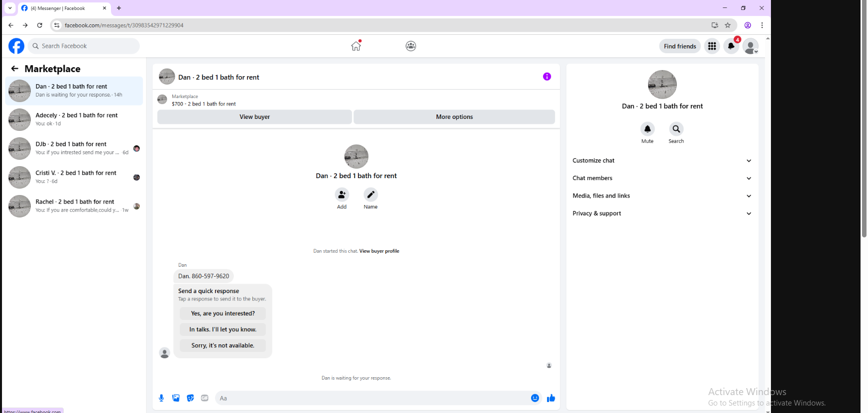The height and width of the screenshot is (413, 868).
Task: Click the '$700 · 2 bed 1 bath for rent' listing text
Action: (204, 104)
